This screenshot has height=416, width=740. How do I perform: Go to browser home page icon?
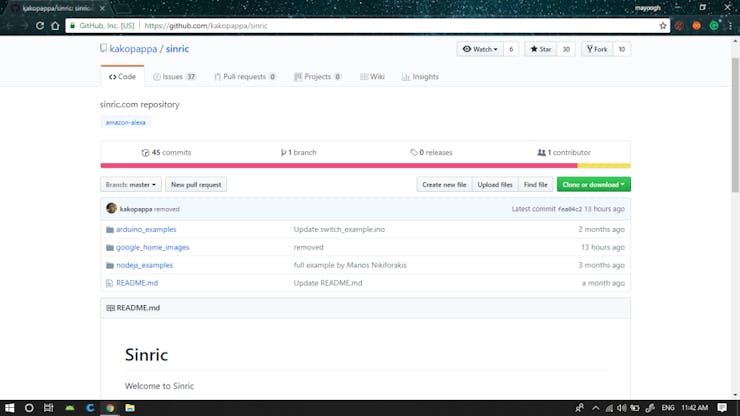click(x=55, y=25)
